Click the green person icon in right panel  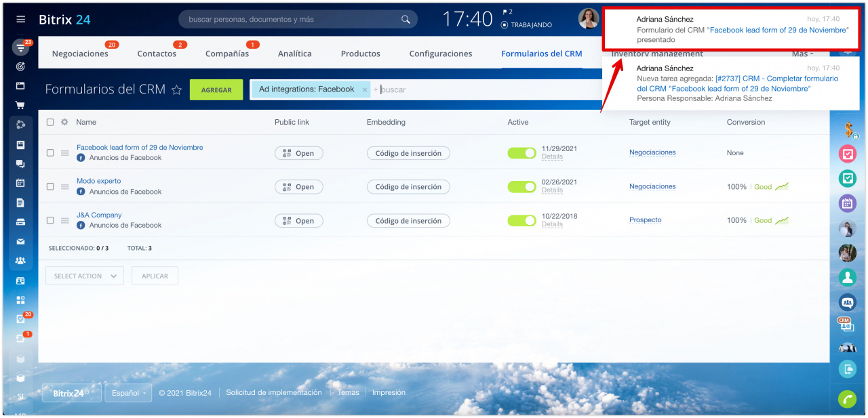pyautogui.click(x=848, y=277)
